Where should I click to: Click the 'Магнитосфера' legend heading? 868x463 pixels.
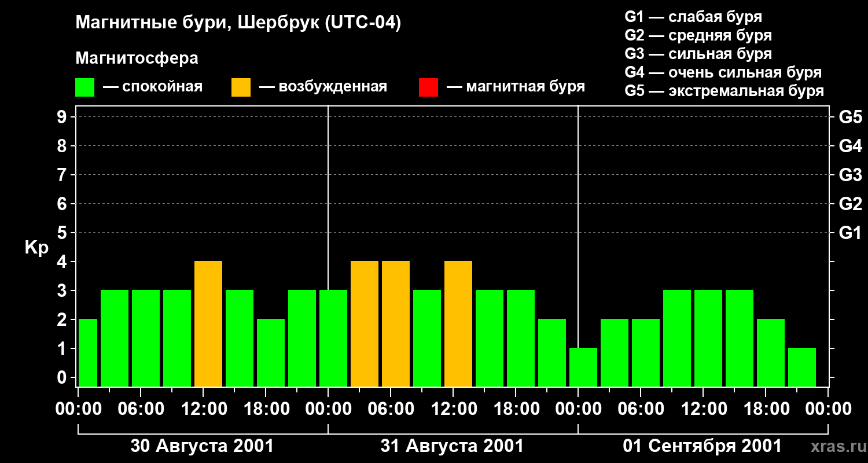[x=137, y=58]
